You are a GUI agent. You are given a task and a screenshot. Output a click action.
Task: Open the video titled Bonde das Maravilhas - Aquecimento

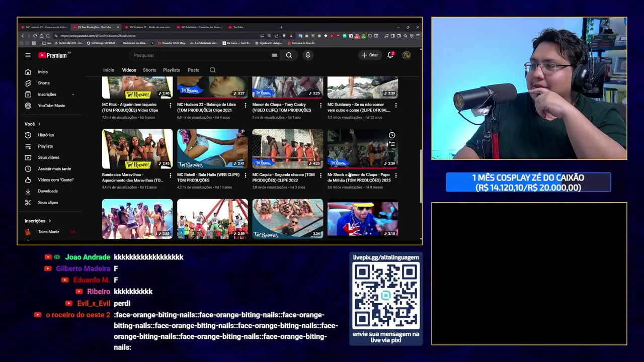pos(133,177)
